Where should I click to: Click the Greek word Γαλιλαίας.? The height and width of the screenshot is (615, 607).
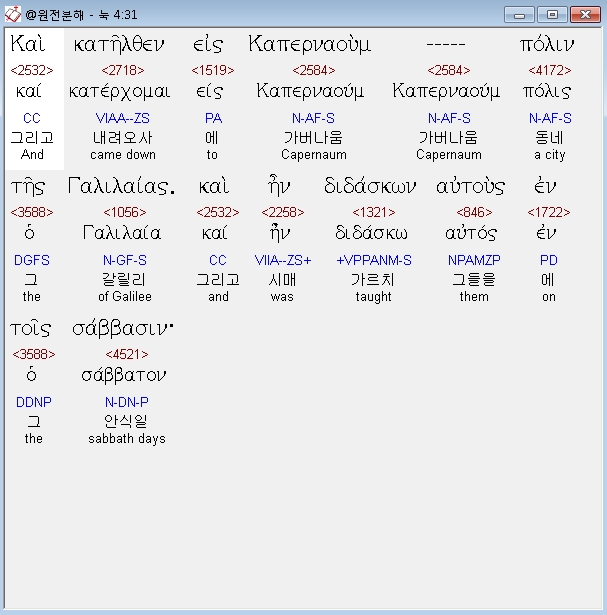(122, 186)
